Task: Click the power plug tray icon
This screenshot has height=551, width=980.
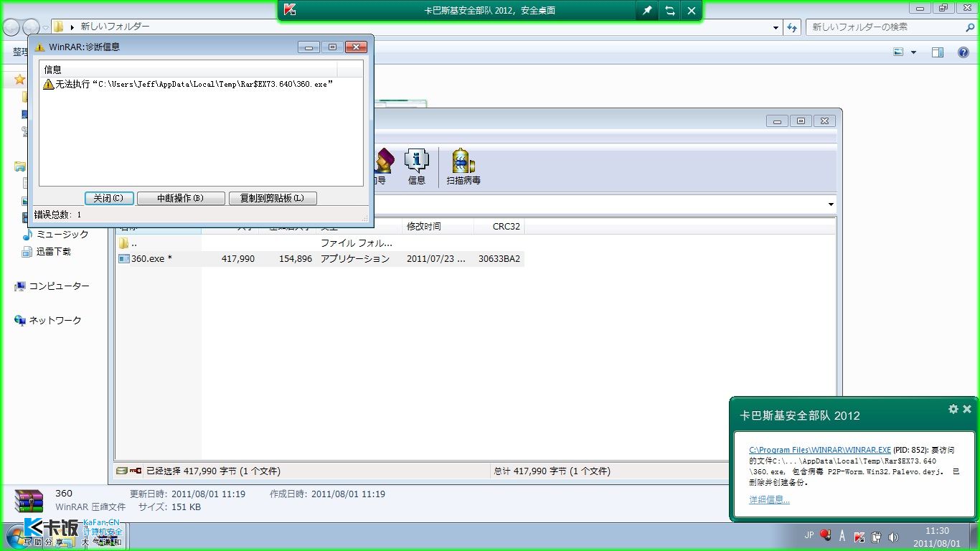Action: 876,536
